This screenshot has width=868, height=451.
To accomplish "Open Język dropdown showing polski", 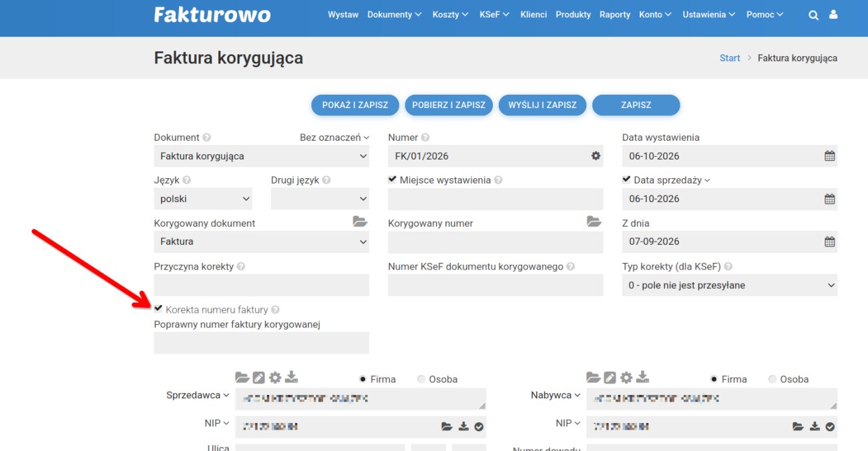I will [x=203, y=199].
